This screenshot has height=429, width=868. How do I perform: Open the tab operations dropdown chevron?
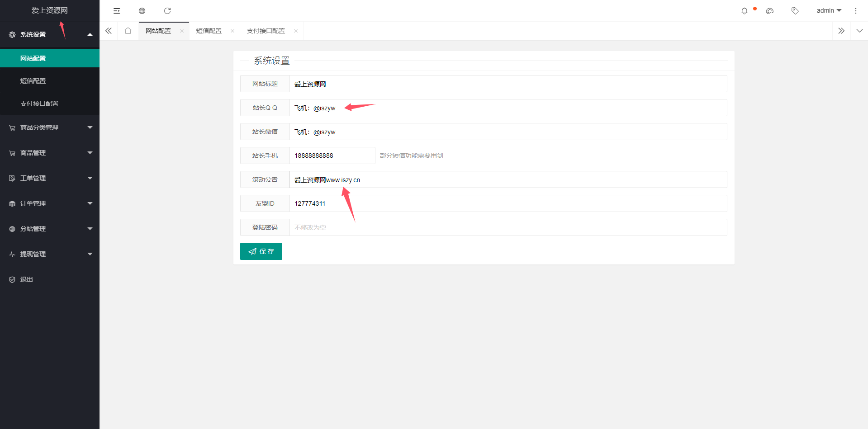pyautogui.click(x=859, y=31)
